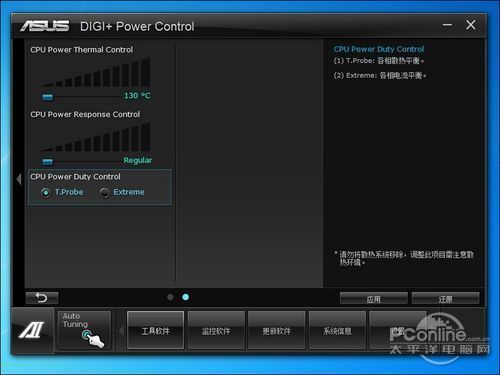Close the DIGI+ Power Control window
This screenshot has height=375, width=500.
coord(471,25)
